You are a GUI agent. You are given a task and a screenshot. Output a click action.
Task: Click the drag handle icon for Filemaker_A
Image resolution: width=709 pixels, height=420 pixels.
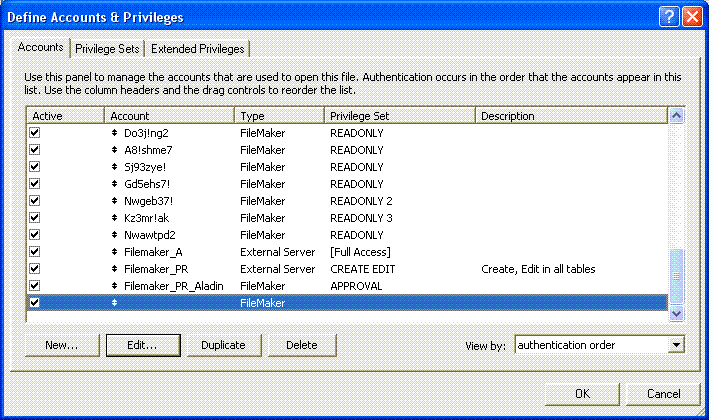pyautogui.click(x=114, y=252)
